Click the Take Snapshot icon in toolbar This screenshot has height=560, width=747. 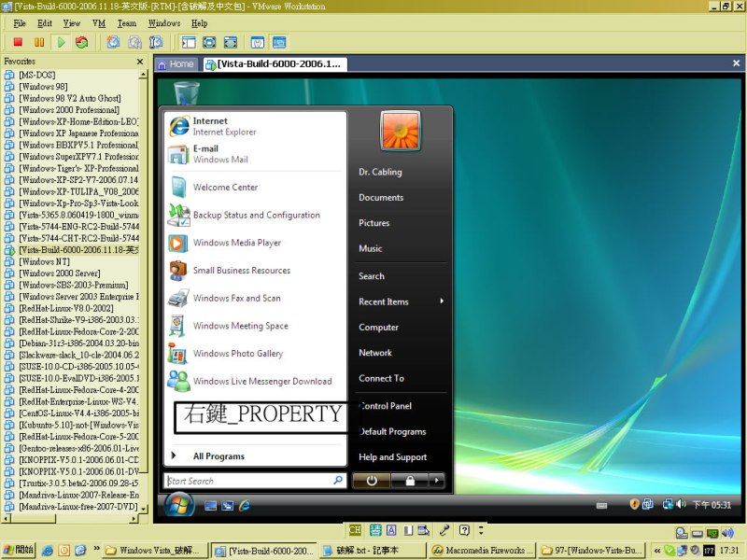pos(113,42)
